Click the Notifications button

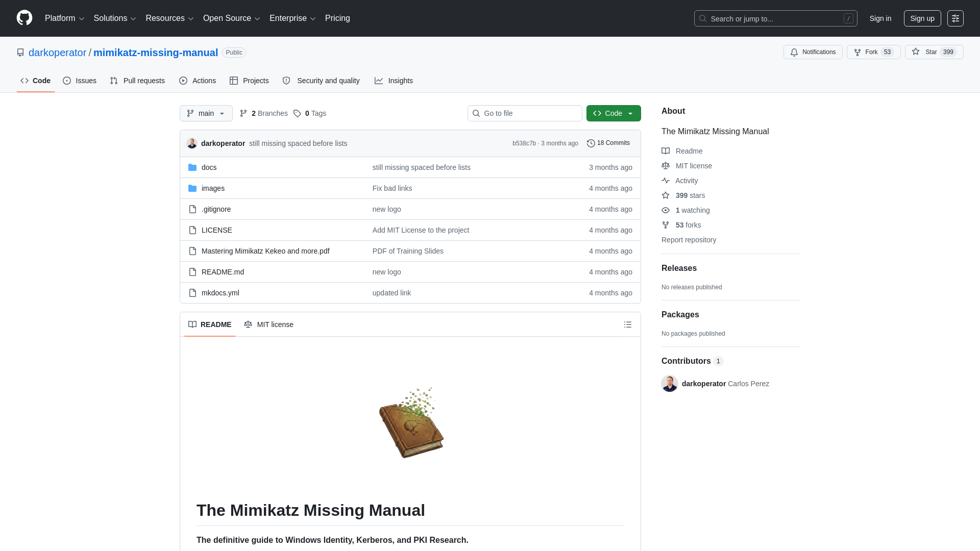[x=813, y=52]
